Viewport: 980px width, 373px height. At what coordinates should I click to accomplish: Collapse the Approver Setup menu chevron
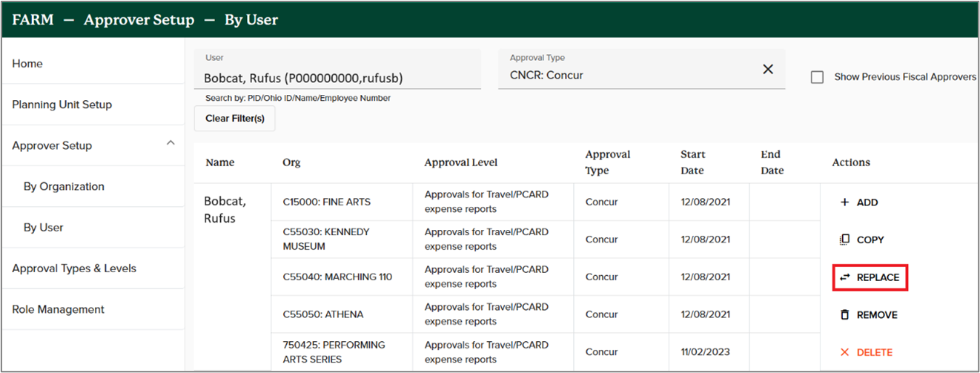coord(170,142)
